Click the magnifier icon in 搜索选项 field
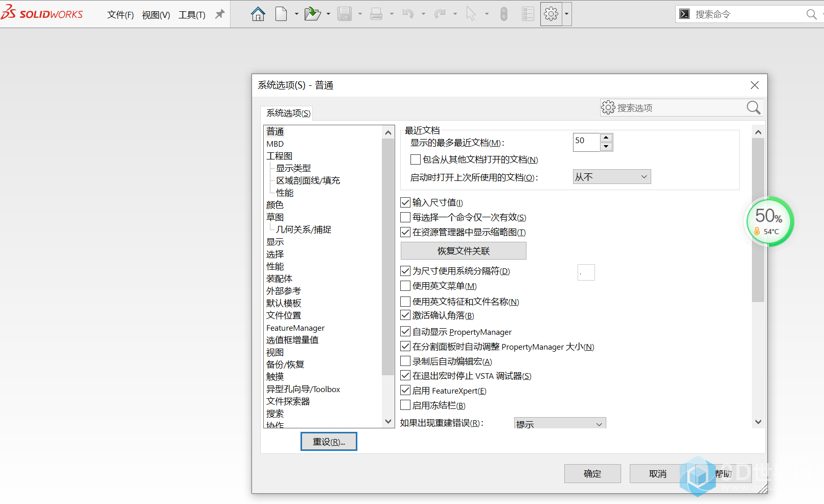 tap(753, 107)
